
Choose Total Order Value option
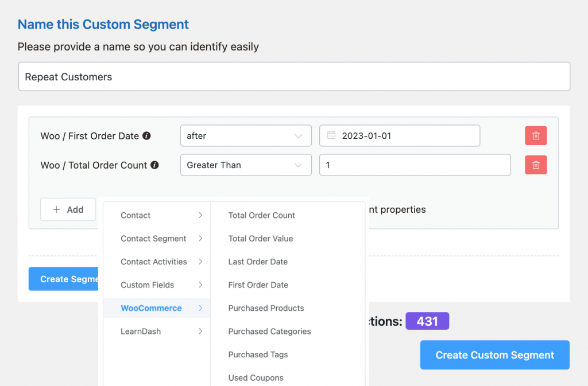[261, 239]
